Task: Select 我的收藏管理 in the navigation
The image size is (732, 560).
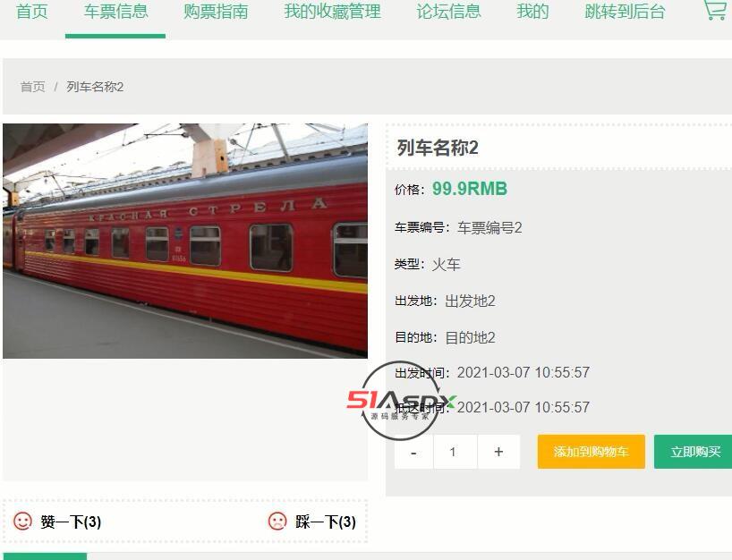Action: tap(332, 12)
